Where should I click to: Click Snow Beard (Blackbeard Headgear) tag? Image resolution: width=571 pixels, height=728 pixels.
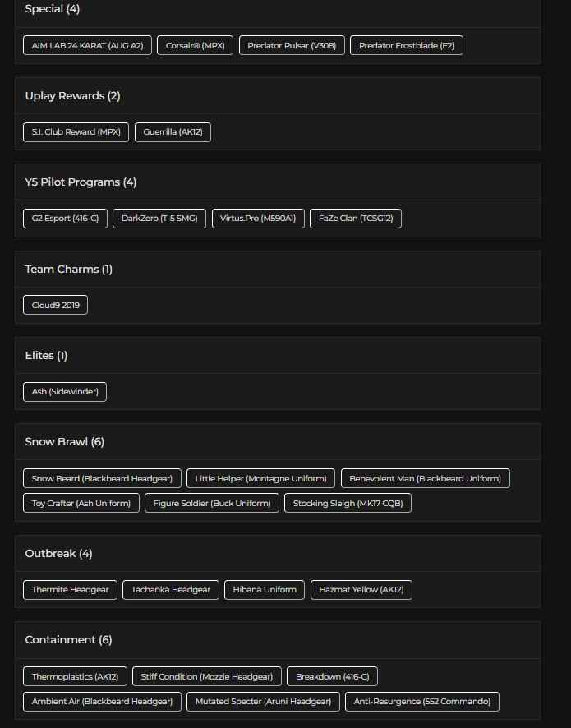click(x=102, y=478)
